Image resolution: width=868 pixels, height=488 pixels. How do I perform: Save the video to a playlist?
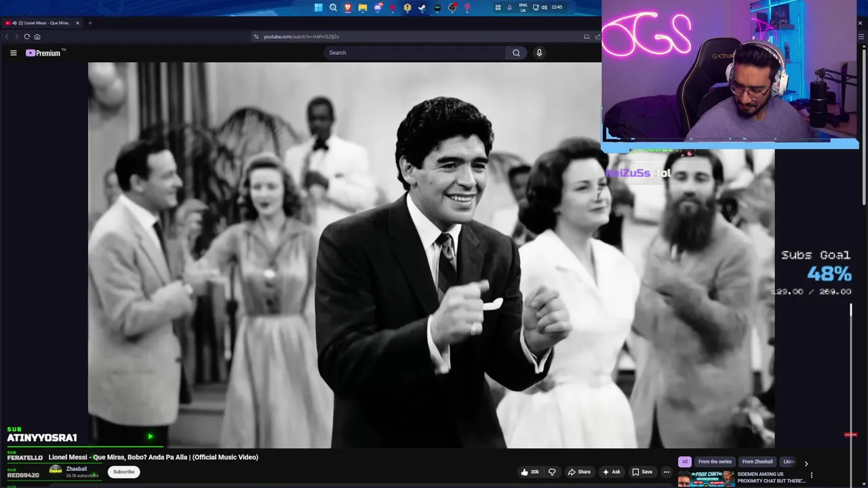point(642,472)
